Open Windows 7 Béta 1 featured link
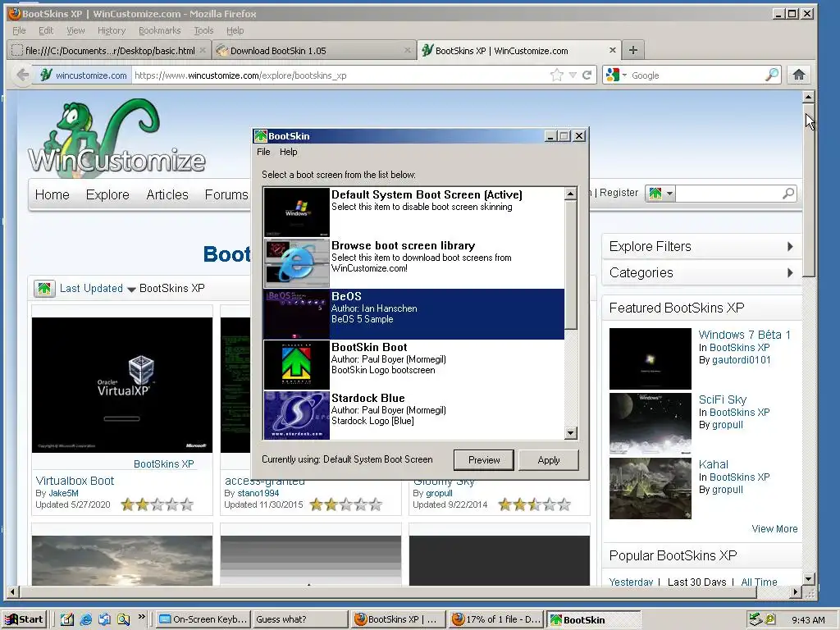 (745, 335)
